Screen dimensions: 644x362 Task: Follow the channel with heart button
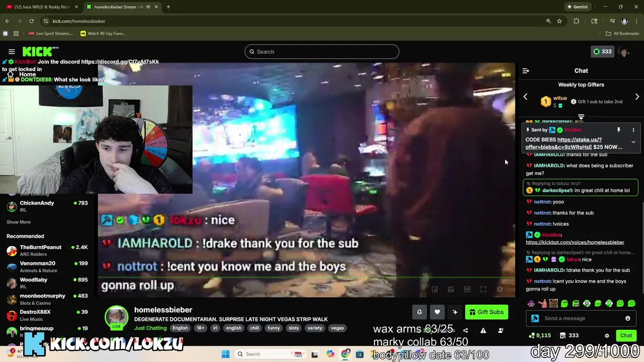pyautogui.click(x=437, y=312)
